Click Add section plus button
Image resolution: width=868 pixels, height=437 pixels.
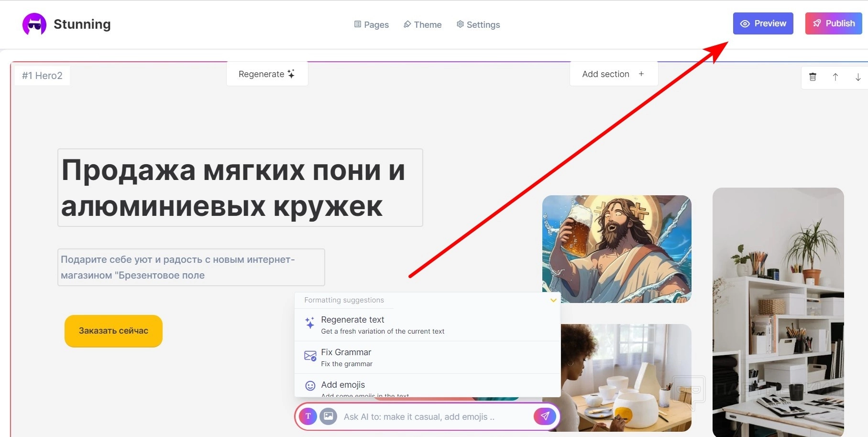tap(614, 74)
